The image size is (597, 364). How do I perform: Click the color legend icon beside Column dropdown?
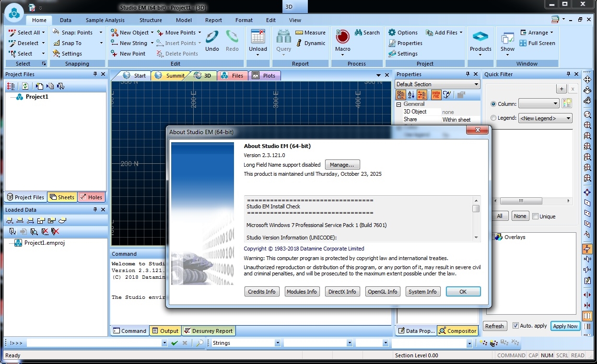click(567, 103)
